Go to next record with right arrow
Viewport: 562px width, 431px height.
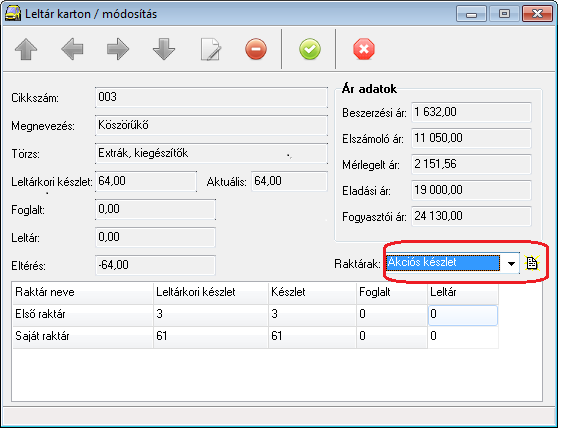point(118,49)
